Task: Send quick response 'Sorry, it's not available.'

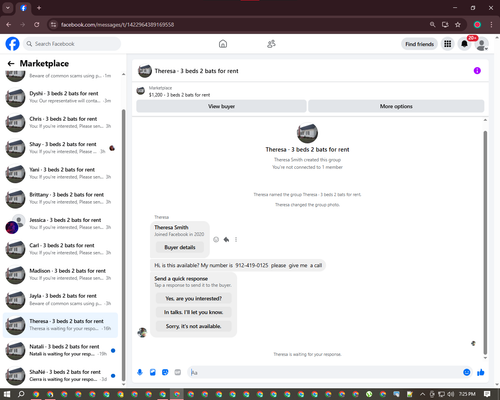Action: [x=193, y=326]
